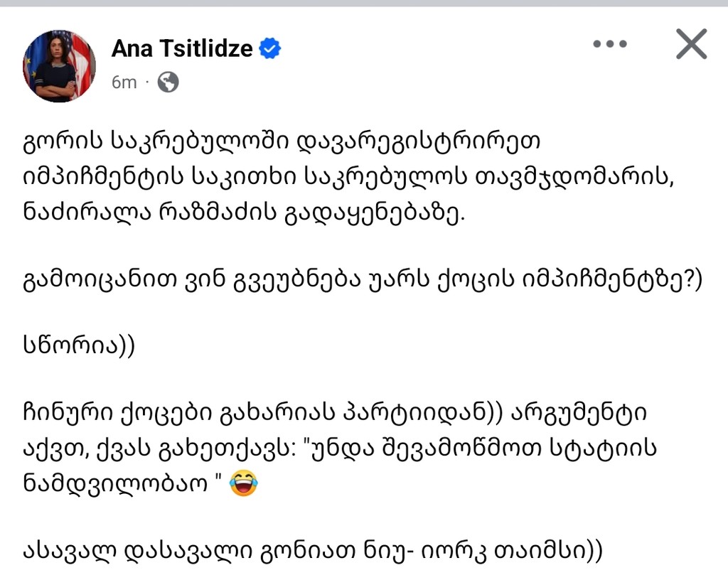
Task: Open the three-dot post options menu
Action: (610, 44)
